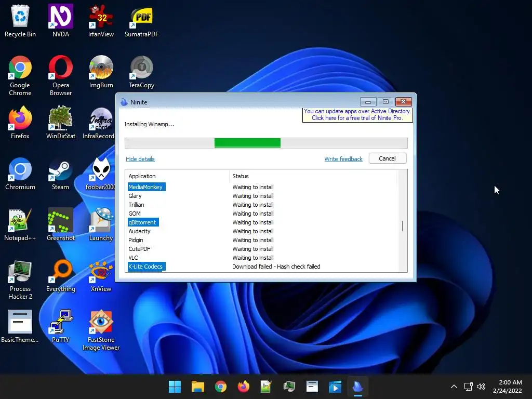
Task: Show hidden system tray icons
Action: pos(454,387)
